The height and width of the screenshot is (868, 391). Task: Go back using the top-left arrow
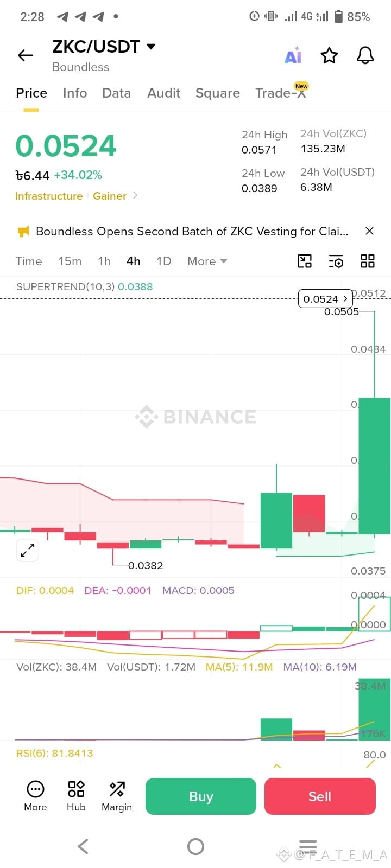pos(26,55)
